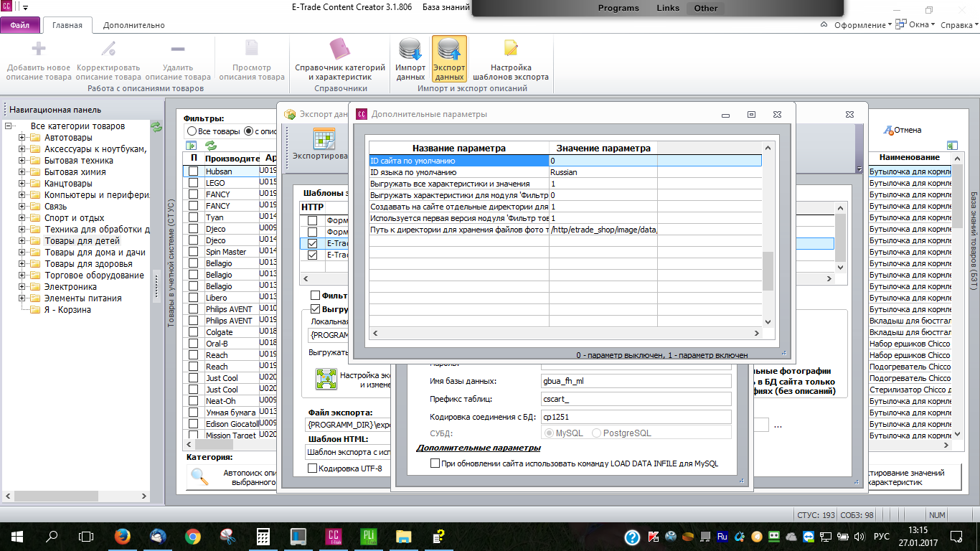Select the ID языка по умолчанию parameter row
This screenshot has width=980, height=551.
point(565,172)
